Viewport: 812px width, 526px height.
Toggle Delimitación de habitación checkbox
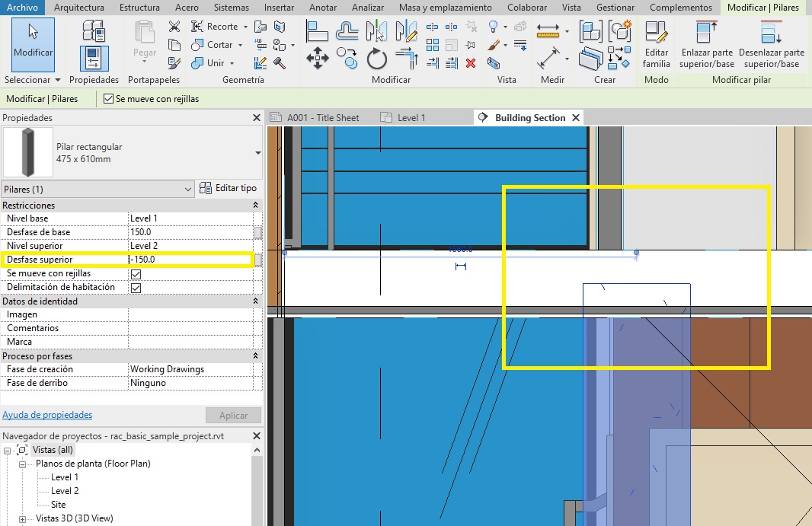click(136, 288)
